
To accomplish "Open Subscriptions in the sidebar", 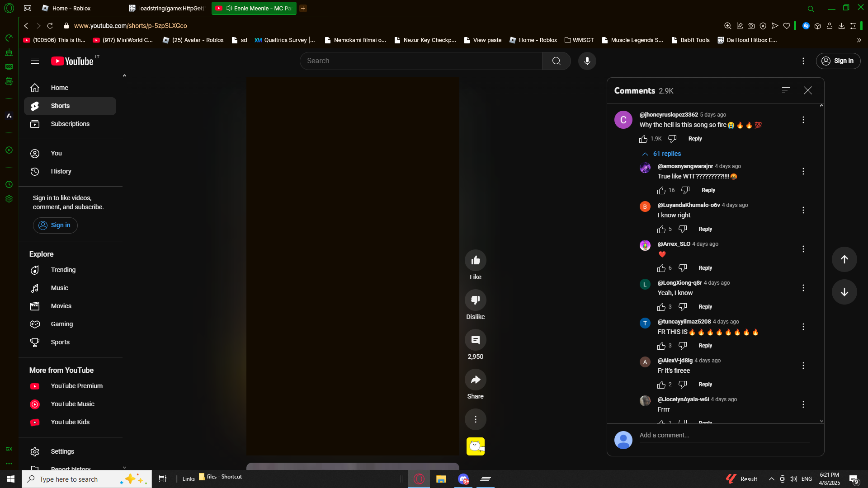I will (70, 124).
